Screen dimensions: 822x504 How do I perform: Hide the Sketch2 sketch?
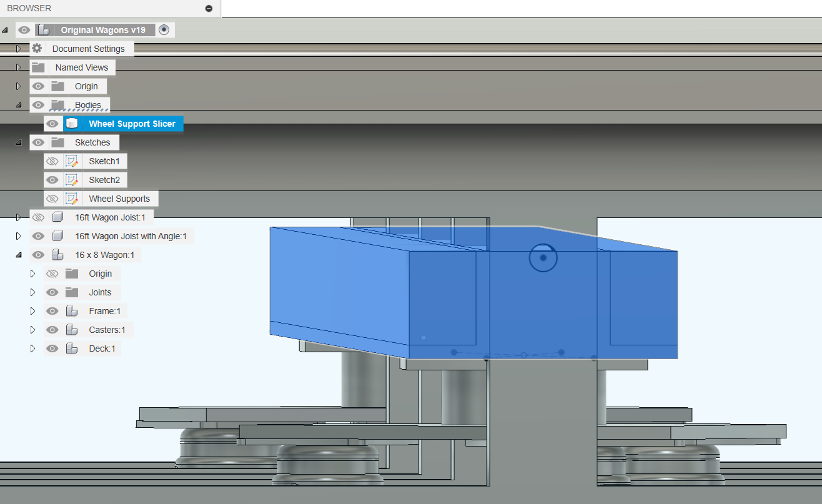52,179
